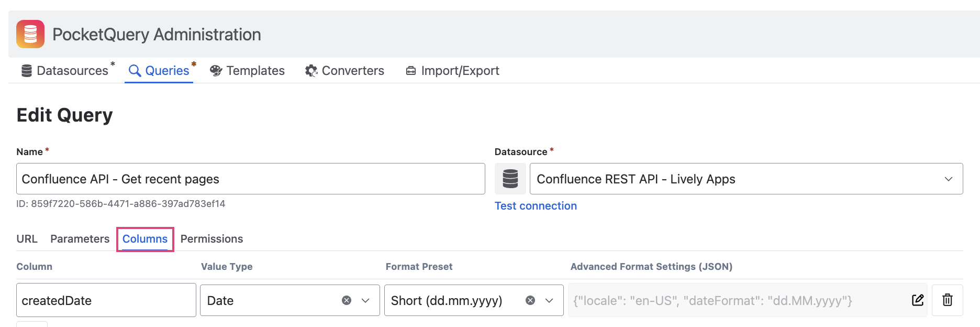Open the JSON settings edit icon
980x327 pixels.
pos(918,300)
